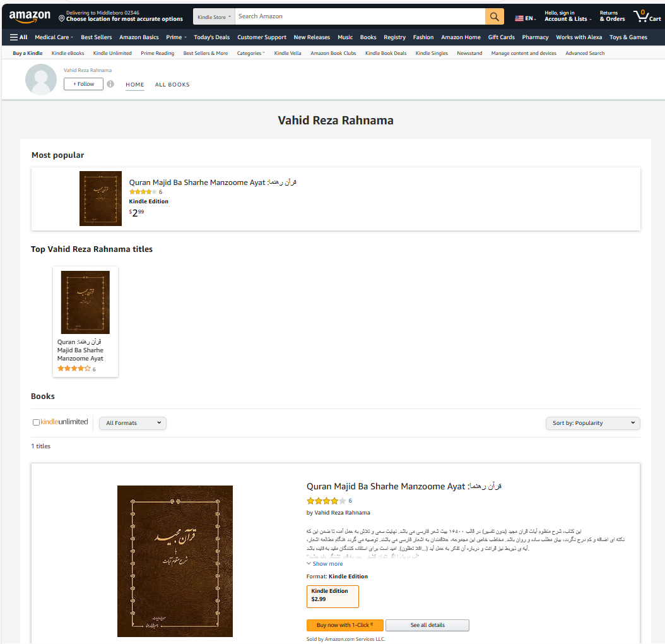
Task: Open Kindle Book Deals
Action: pyautogui.click(x=385, y=53)
